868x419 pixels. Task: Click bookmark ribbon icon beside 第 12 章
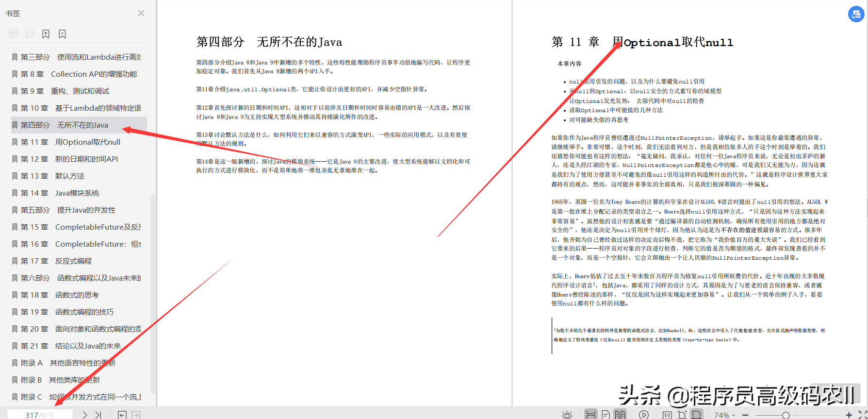pyautogui.click(x=15, y=159)
